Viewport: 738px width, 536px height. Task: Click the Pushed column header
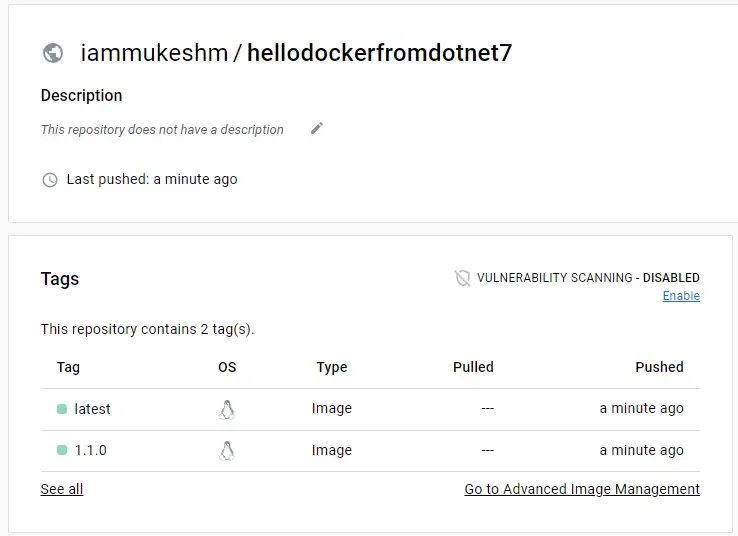(659, 367)
